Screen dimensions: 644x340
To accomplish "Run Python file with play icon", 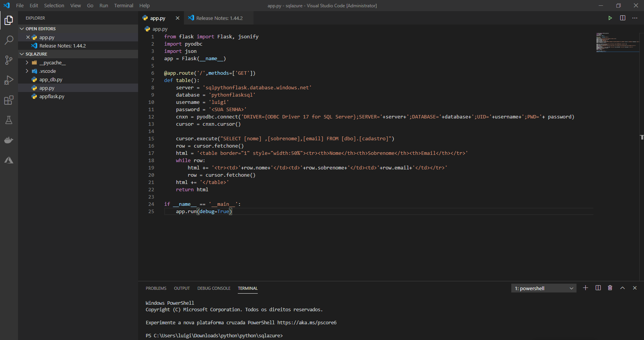I will tap(610, 18).
